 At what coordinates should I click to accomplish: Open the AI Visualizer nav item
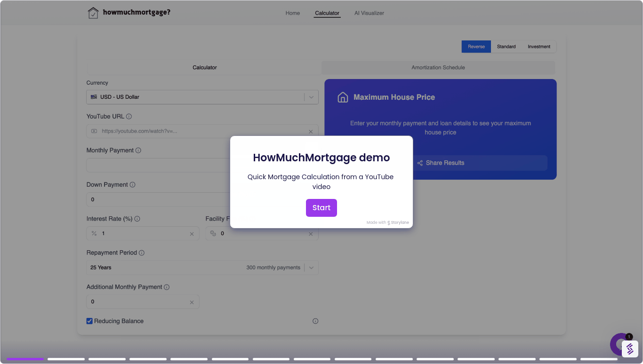[x=370, y=13]
